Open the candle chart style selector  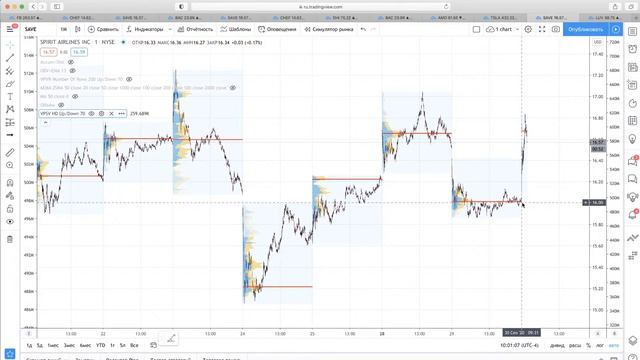[x=78, y=29]
